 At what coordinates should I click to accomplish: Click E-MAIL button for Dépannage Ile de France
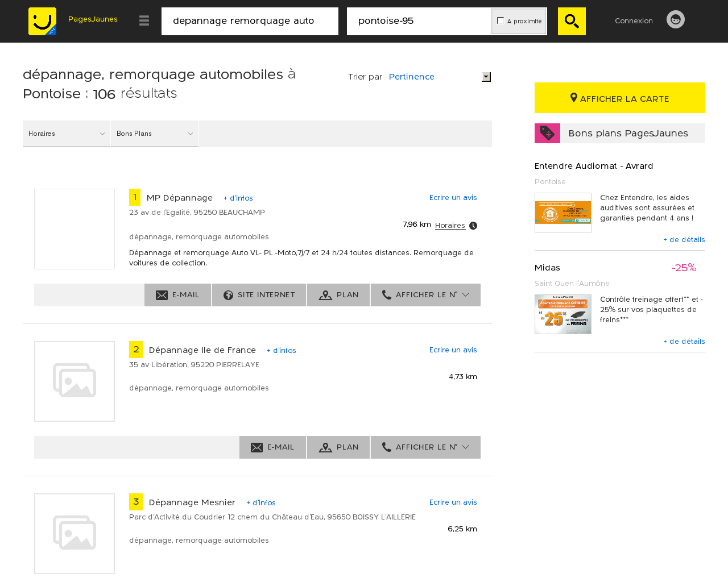pos(272,447)
